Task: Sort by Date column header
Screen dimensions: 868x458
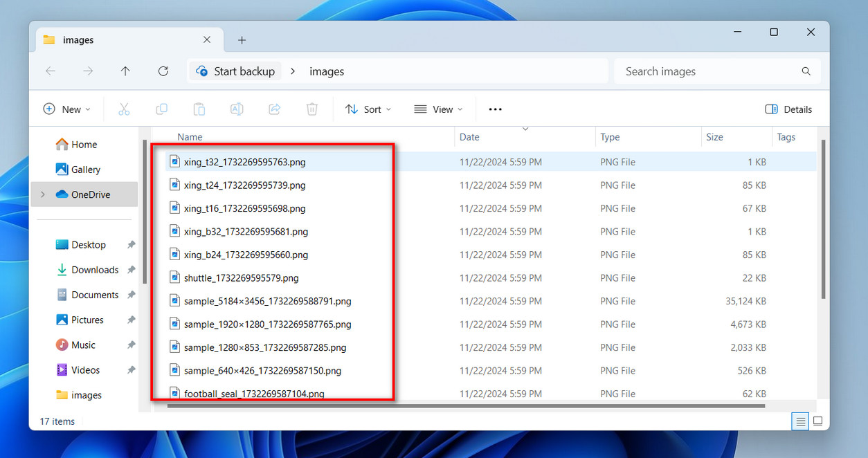Action: pos(469,137)
